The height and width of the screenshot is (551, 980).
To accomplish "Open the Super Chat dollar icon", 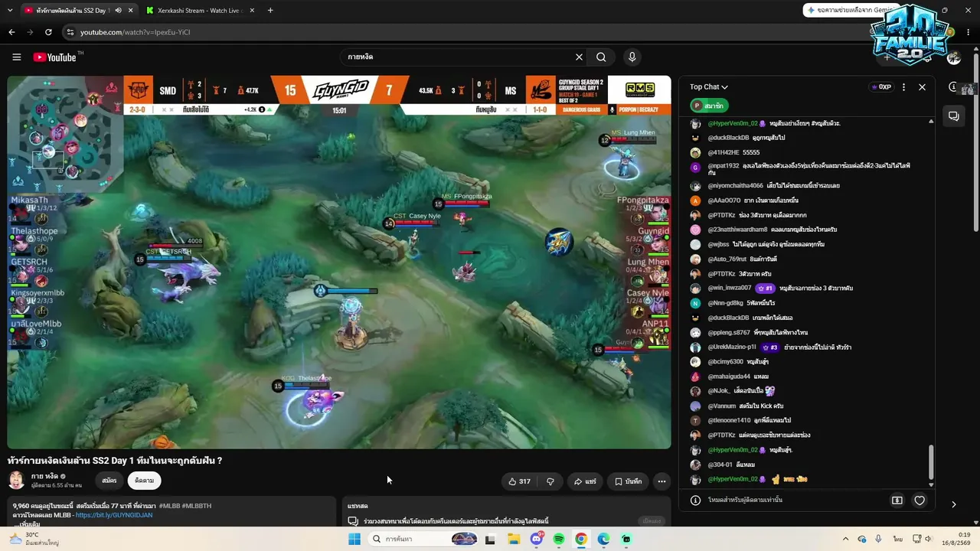I will (897, 500).
